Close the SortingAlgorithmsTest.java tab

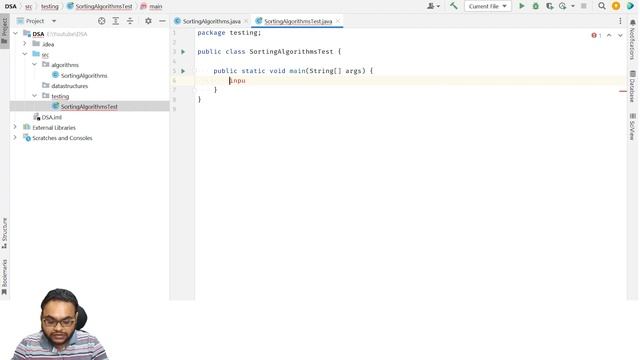click(x=338, y=21)
